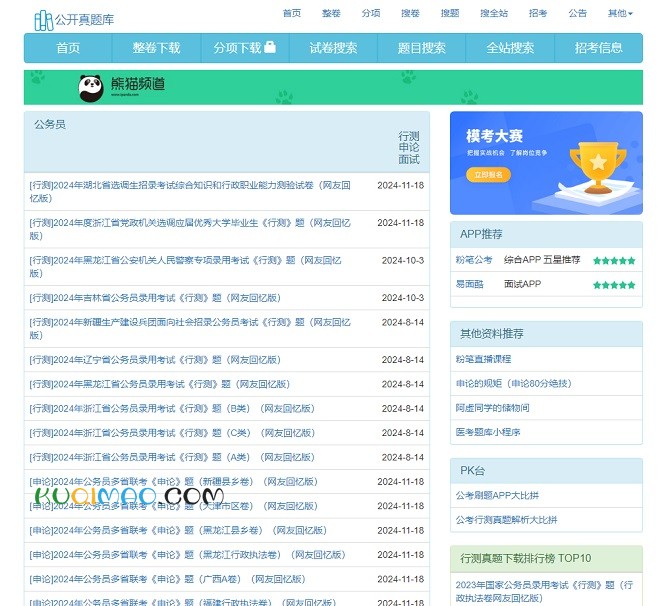This screenshot has width=666, height=606.
Task: Open 2024年吉林省公务员 行测 paper
Action: coord(155,298)
